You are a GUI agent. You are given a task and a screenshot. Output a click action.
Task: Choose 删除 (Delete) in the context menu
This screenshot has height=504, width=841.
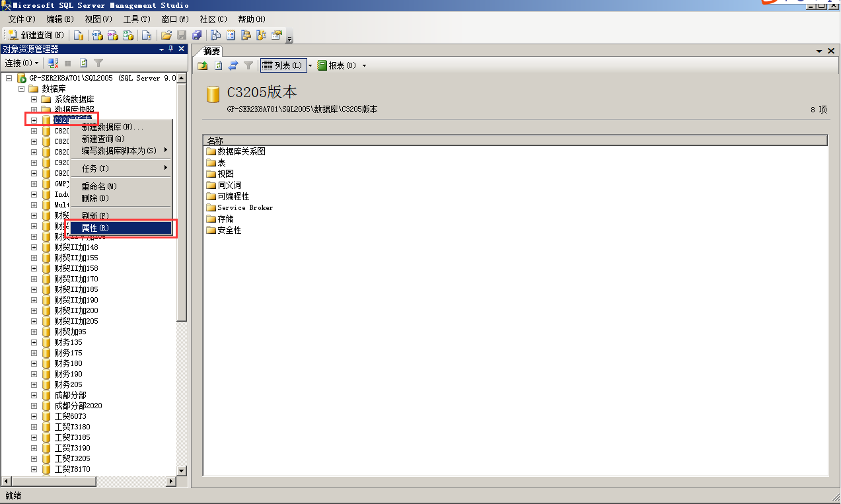[122, 198]
